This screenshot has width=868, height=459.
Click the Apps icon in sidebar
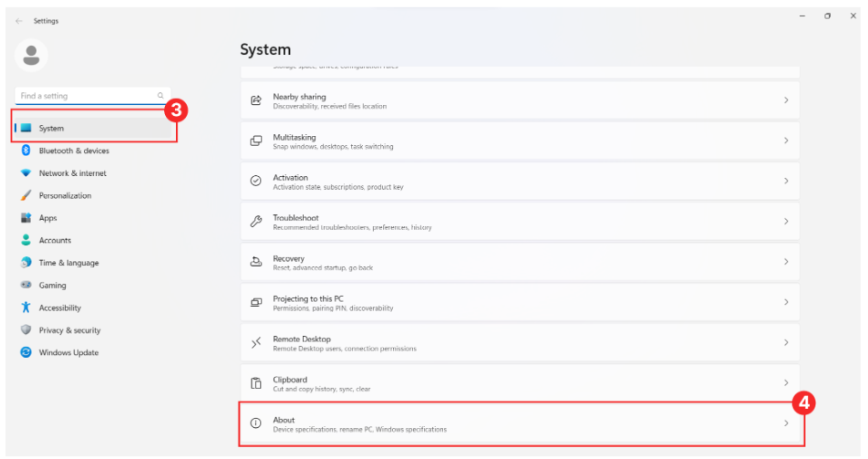coord(26,218)
